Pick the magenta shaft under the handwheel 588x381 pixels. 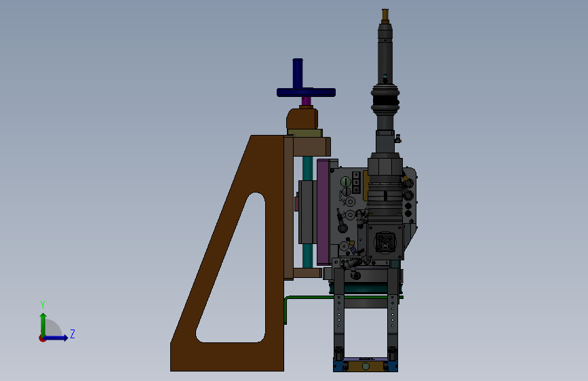click(306, 101)
